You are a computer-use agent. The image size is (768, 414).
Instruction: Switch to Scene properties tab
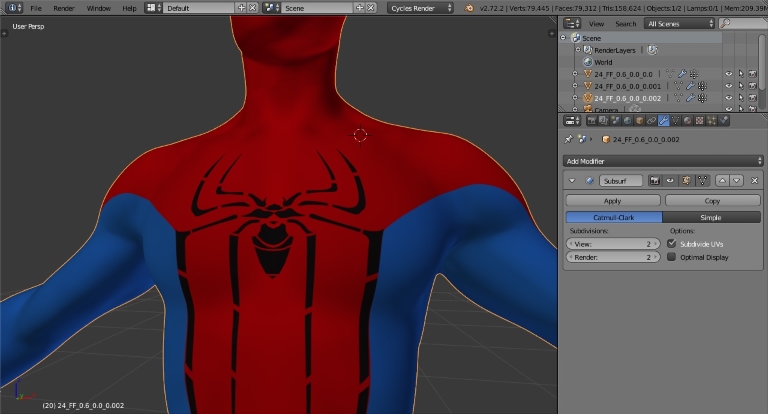click(615, 120)
